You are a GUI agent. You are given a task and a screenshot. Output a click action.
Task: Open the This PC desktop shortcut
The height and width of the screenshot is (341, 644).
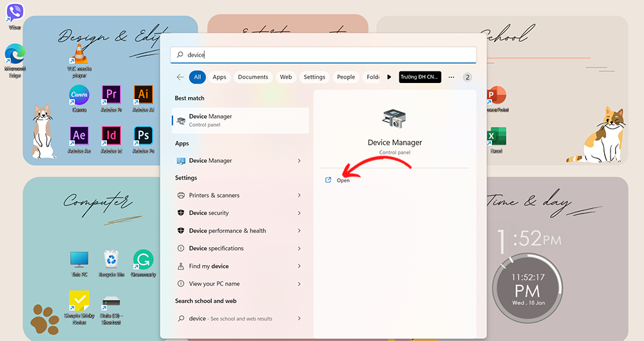click(x=79, y=264)
